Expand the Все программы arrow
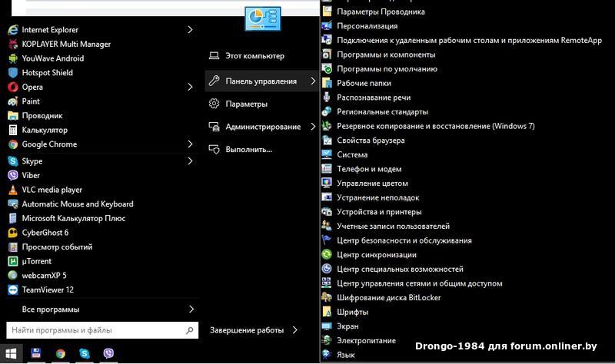 click(x=191, y=309)
